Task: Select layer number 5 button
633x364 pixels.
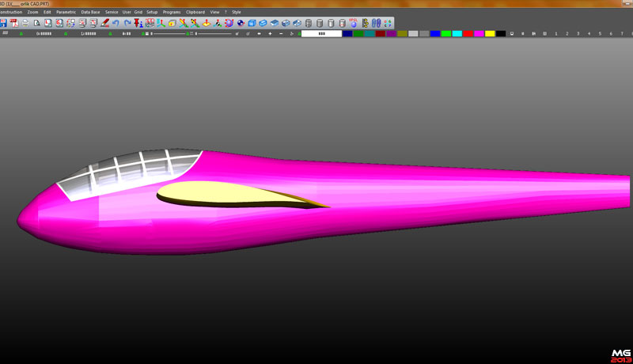Action: (600, 34)
